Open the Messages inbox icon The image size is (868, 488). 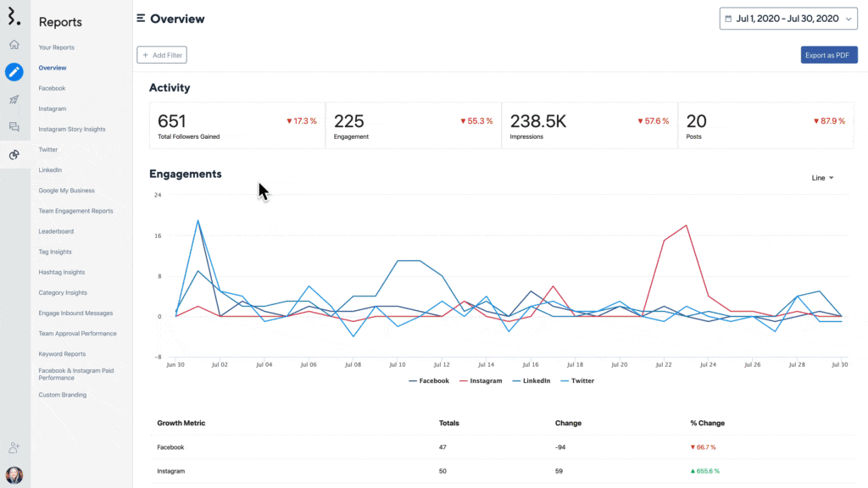(14, 127)
